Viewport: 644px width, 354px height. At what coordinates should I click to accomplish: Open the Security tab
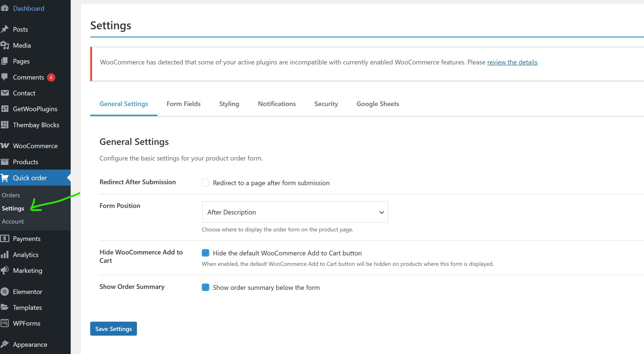[x=326, y=104]
